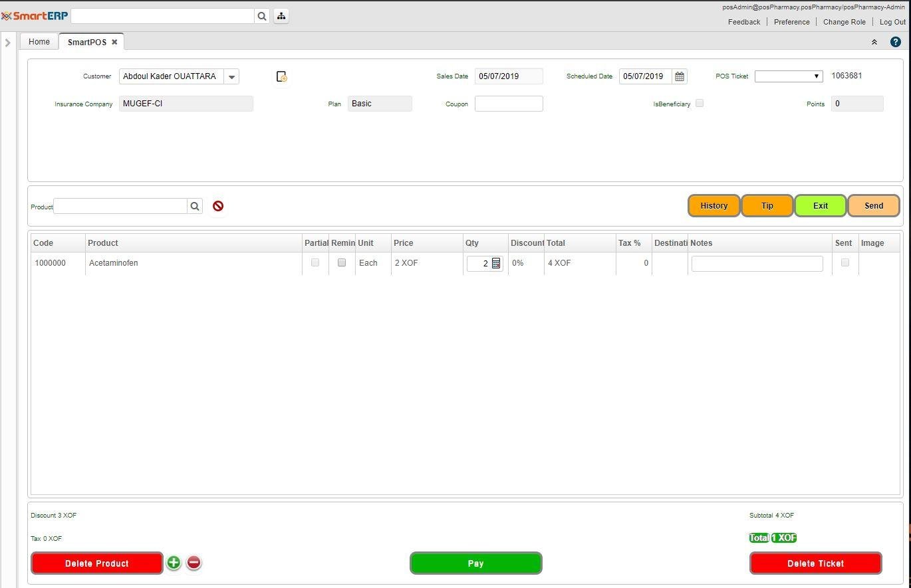
Task: Click the SmartERP logo
Action: tap(35, 16)
